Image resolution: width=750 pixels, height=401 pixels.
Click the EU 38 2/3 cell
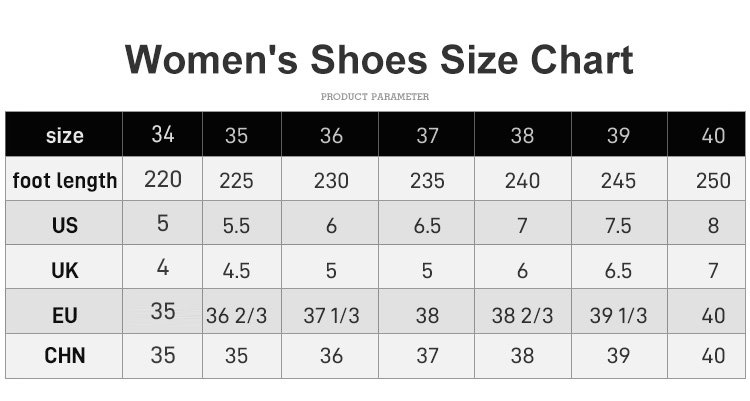tap(522, 316)
